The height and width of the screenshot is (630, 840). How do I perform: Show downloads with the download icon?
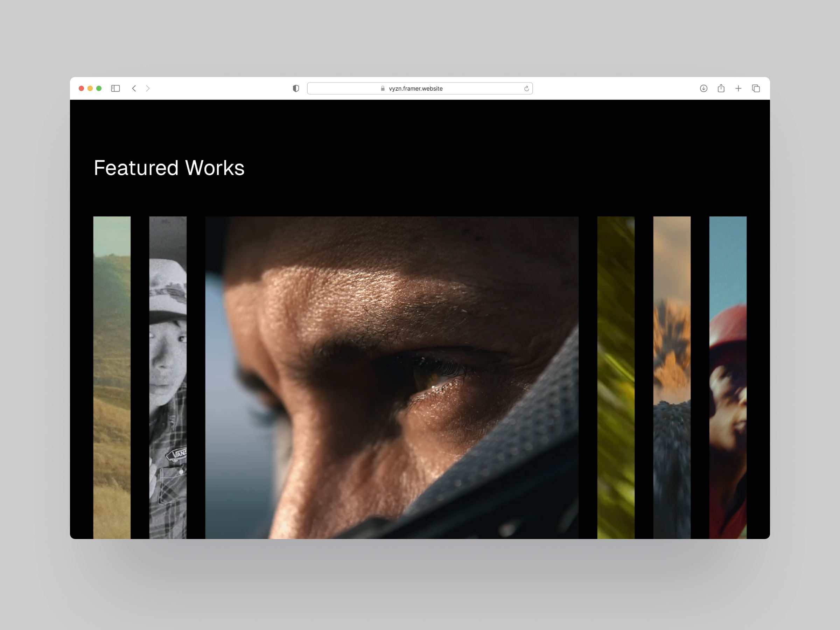pos(703,89)
